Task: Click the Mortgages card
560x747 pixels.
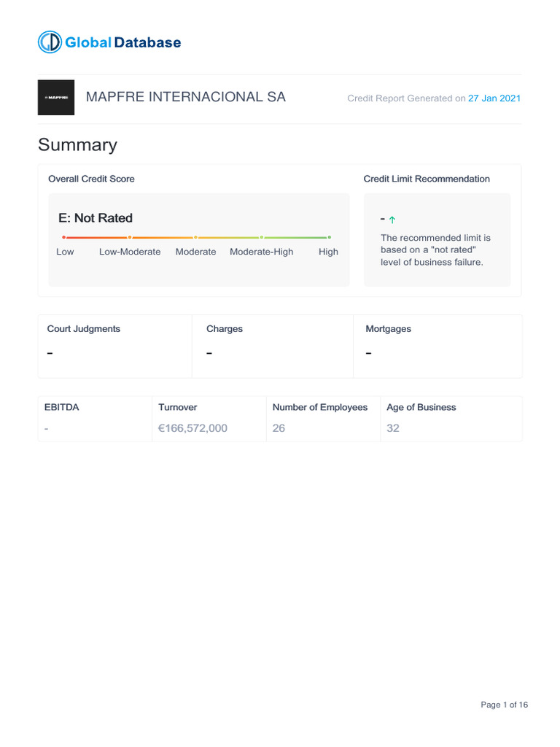Action: [x=437, y=346]
